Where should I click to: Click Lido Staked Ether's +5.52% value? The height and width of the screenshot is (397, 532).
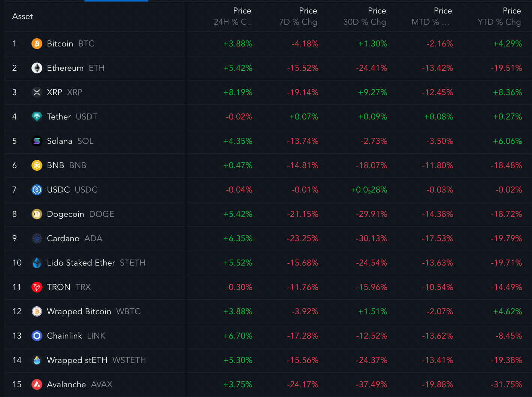coord(238,263)
